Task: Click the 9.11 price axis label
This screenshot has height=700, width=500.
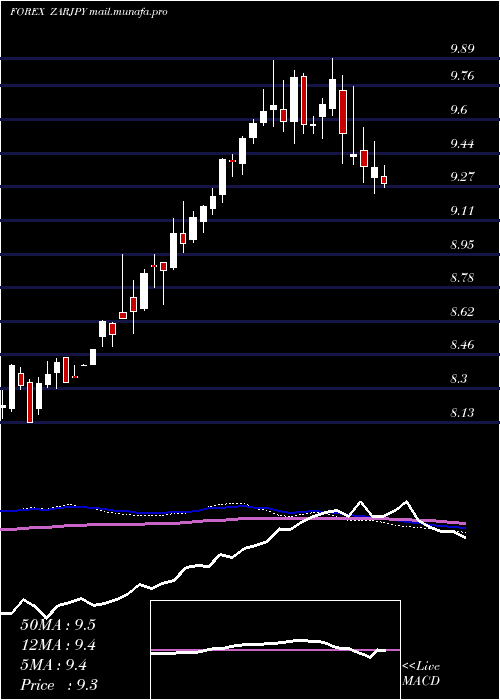Action: pyautogui.click(x=462, y=211)
